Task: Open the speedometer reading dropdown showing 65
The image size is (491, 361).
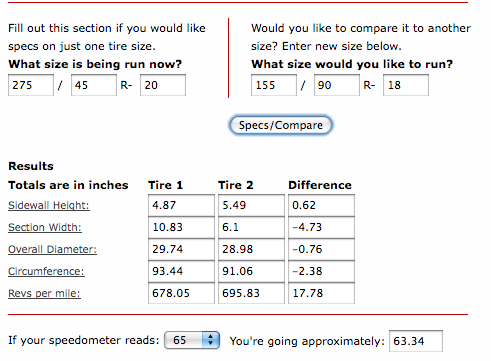Action: pyautogui.click(x=192, y=340)
